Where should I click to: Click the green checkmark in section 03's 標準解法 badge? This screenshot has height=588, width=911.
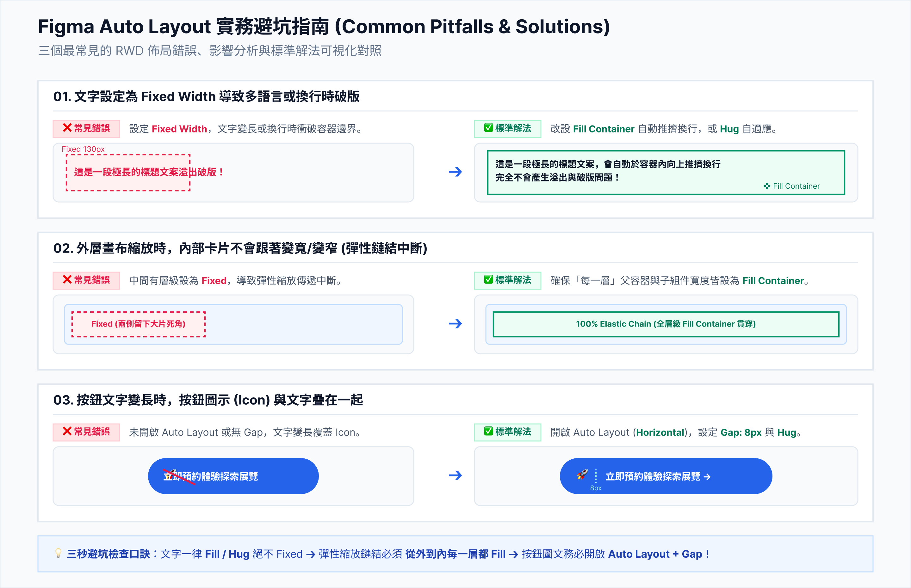(488, 431)
